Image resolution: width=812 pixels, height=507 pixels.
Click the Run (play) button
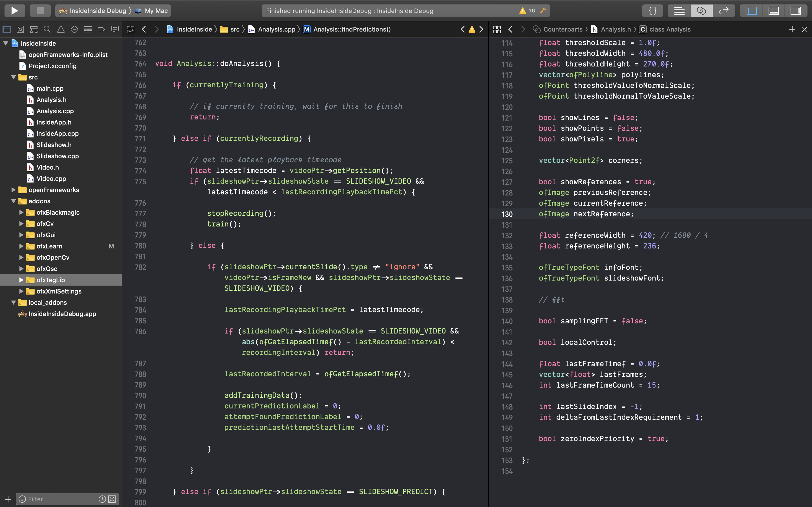coord(14,11)
